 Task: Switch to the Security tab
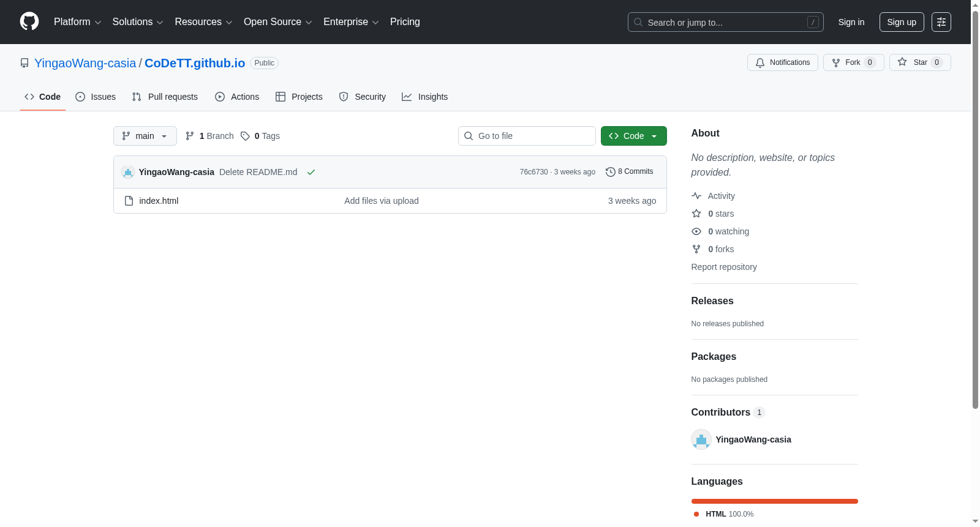[363, 97]
